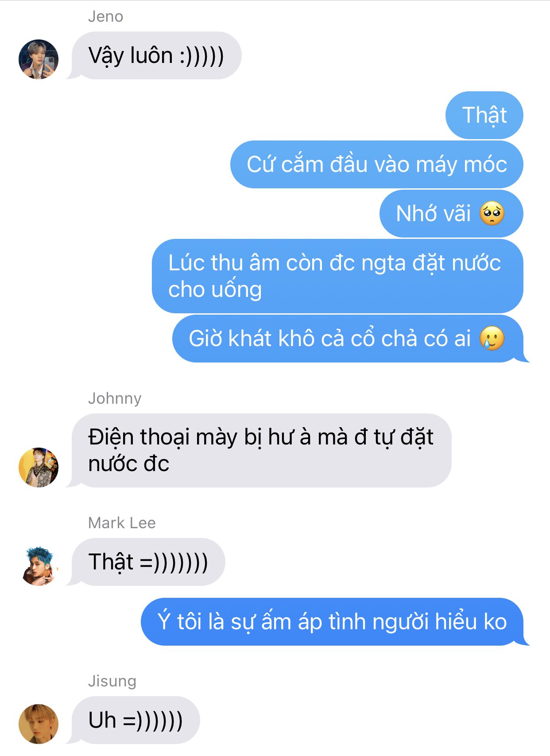Tap the sender name 'Jisung'
The height and width of the screenshot is (756, 550).
click(x=112, y=681)
